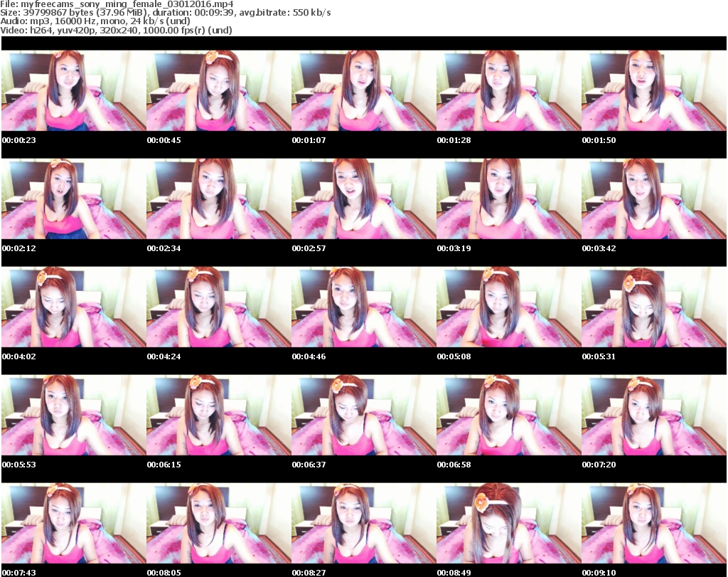Select the thumbnail frame stamped 00:06:15
Image resolution: width=728 pixels, height=577 pixels.
219,415
